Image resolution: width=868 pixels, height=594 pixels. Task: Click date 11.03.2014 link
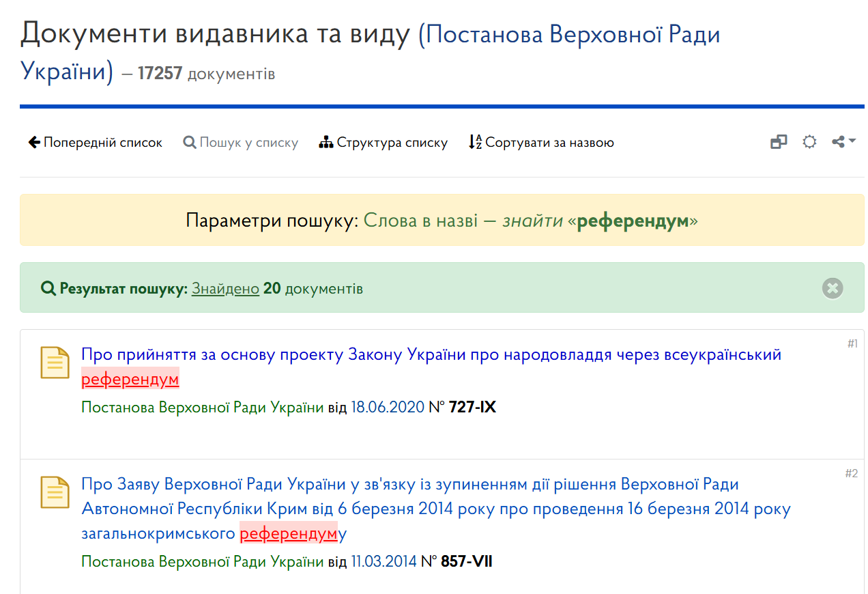pos(383,562)
